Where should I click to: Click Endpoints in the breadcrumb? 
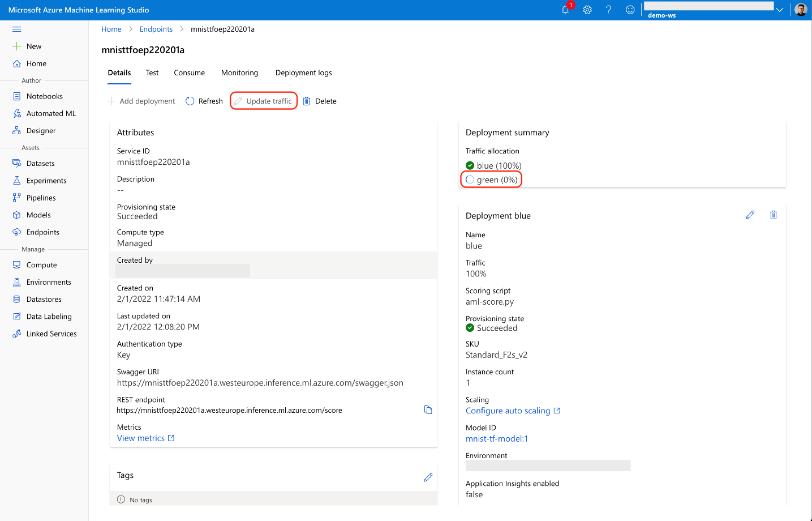point(156,29)
